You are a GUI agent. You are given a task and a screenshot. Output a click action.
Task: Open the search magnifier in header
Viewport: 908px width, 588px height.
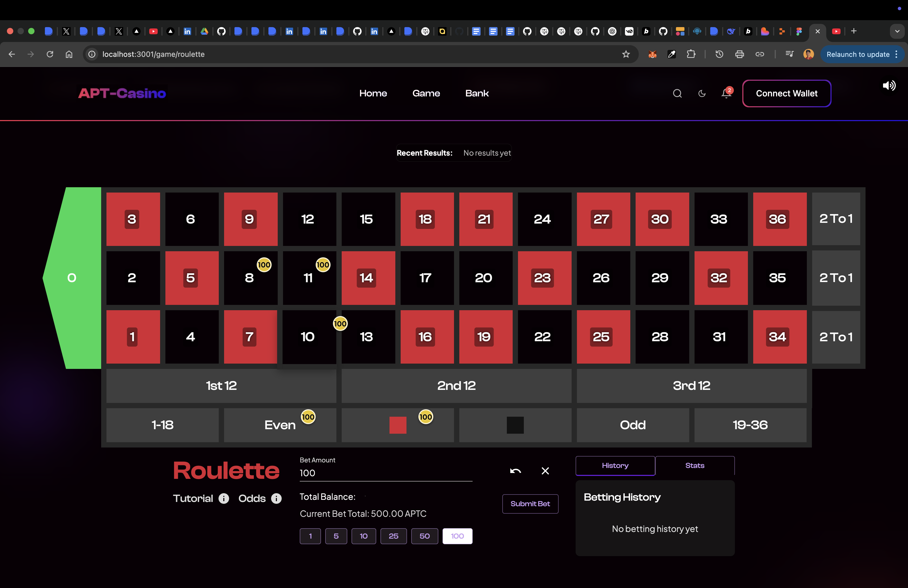[677, 93]
